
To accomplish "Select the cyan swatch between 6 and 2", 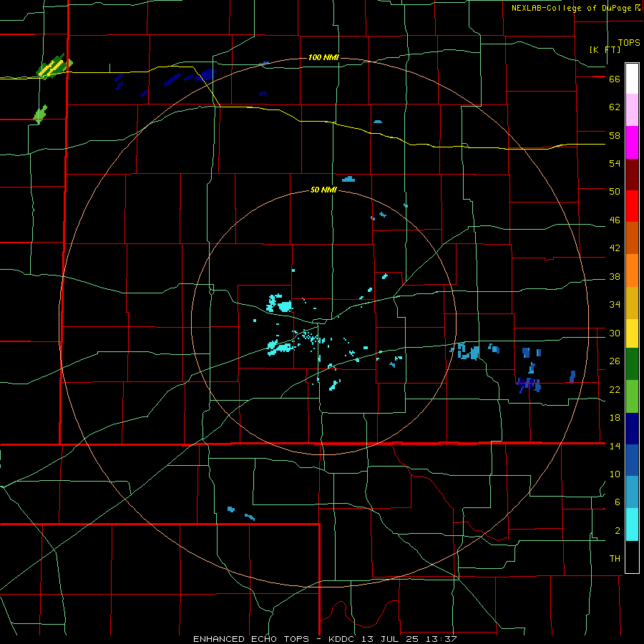I will [x=632, y=525].
